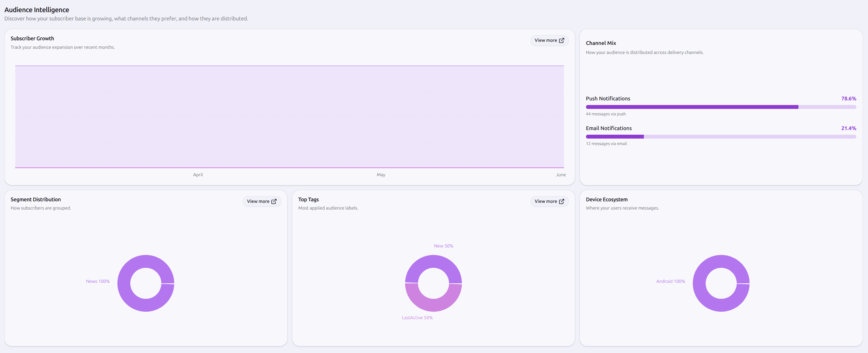Click the Push Notifications progress bar

click(721, 107)
